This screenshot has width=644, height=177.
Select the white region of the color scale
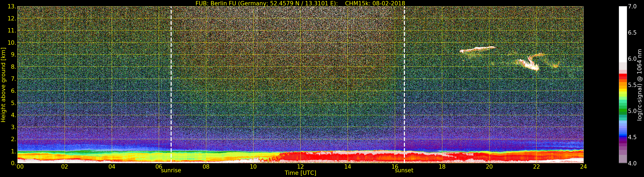[623, 34]
